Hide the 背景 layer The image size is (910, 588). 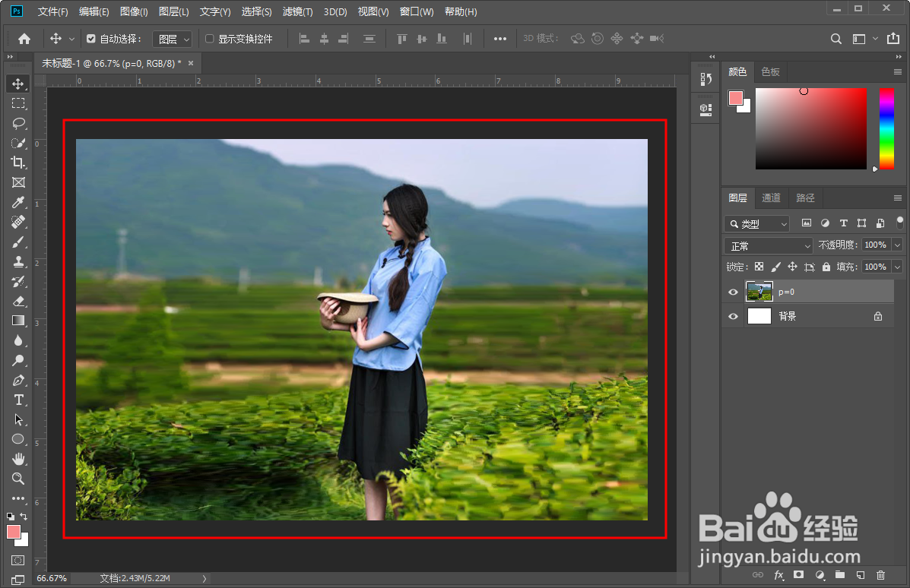tap(732, 316)
